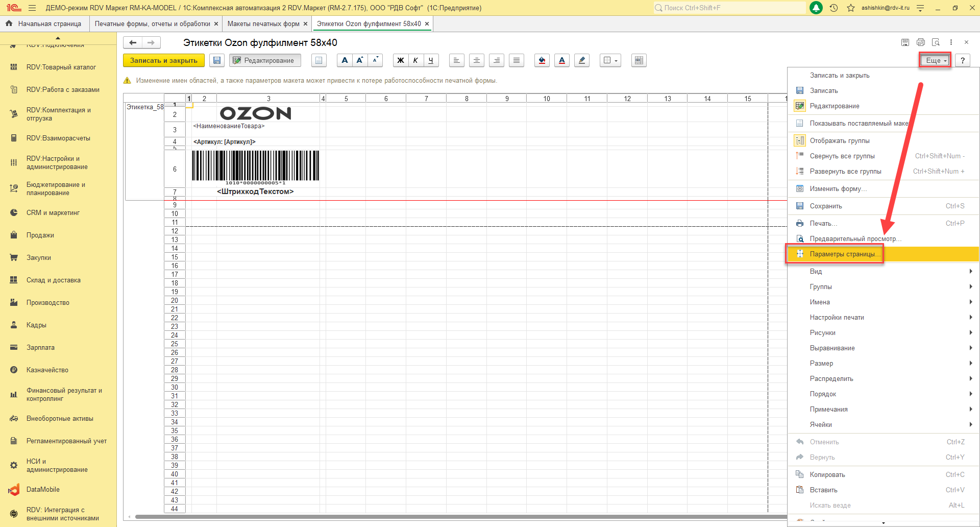Select Печать in the Еще menu

[883, 223]
